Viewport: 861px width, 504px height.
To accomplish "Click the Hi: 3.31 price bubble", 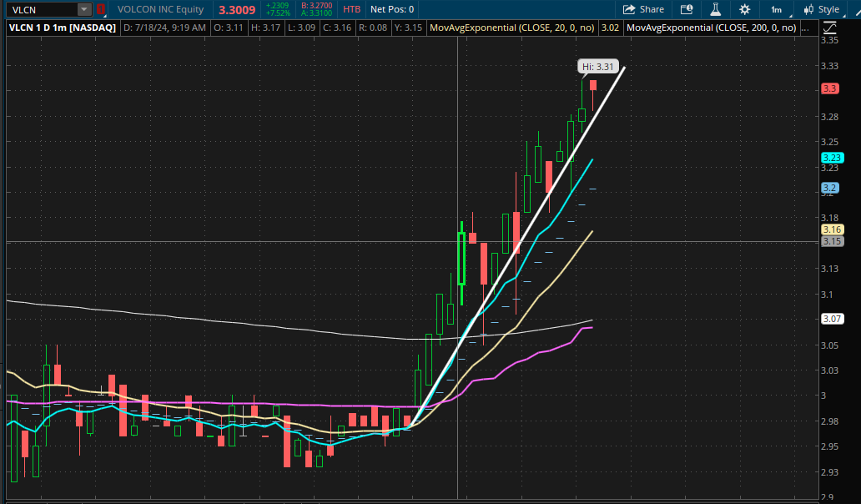I will point(598,67).
